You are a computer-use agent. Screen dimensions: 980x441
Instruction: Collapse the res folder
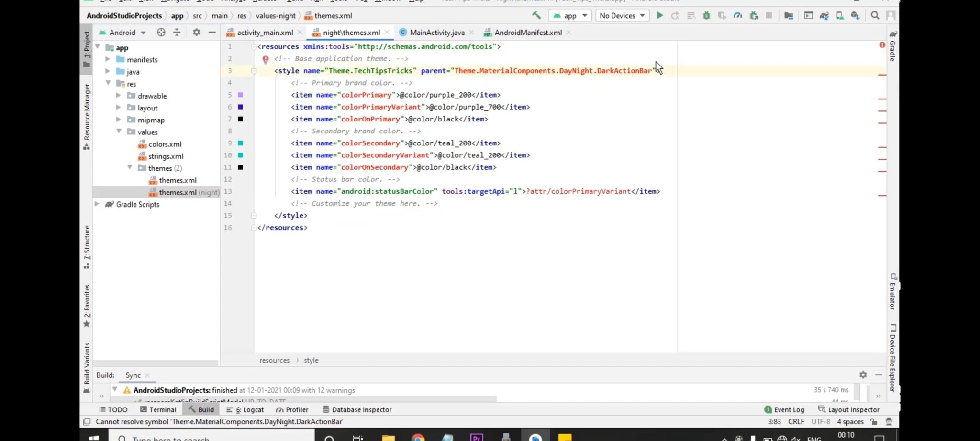click(108, 83)
